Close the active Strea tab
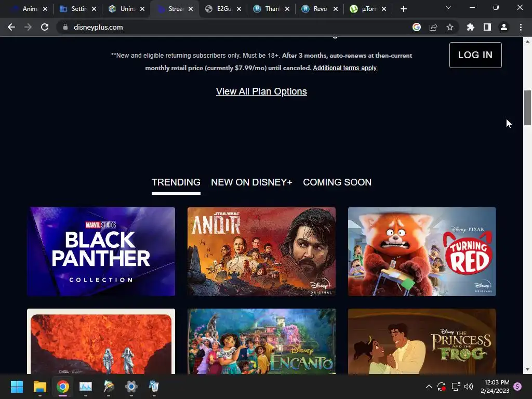This screenshot has height=399, width=532. click(x=191, y=9)
